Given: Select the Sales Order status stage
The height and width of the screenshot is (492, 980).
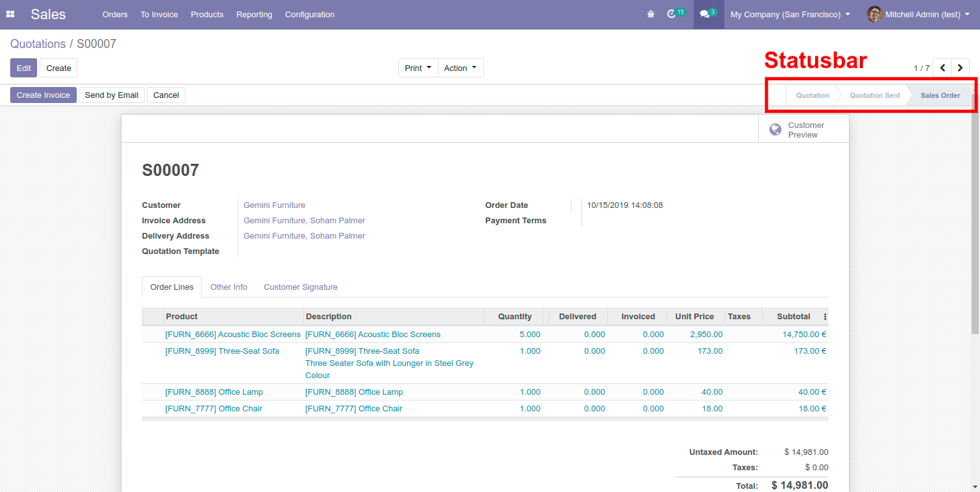Looking at the screenshot, I should pyautogui.click(x=940, y=95).
